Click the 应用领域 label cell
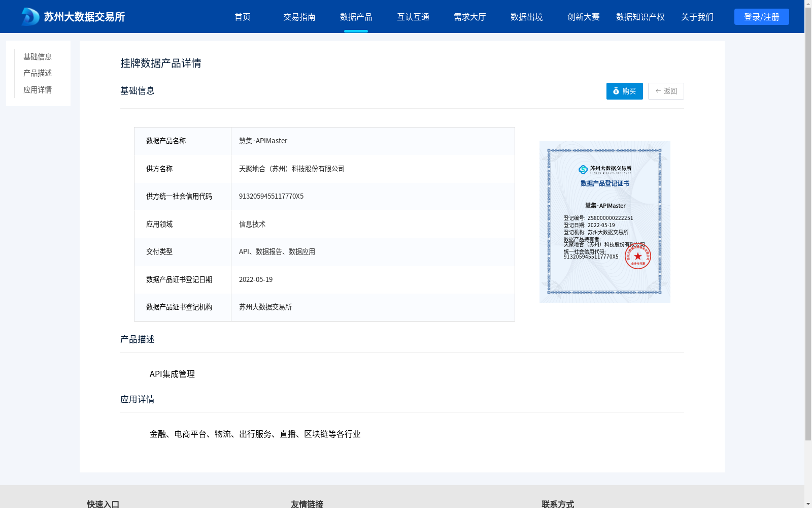The height and width of the screenshot is (508, 812). [x=183, y=224]
